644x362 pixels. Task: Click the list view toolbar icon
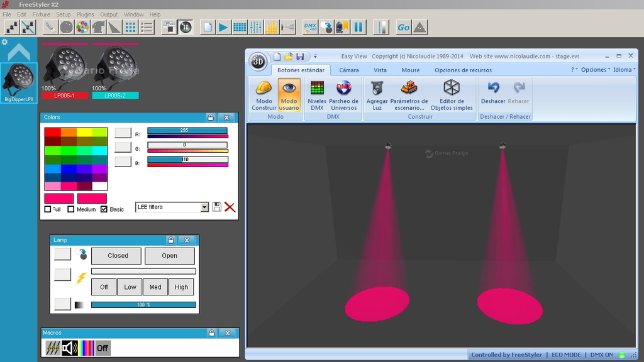coord(147,28)
